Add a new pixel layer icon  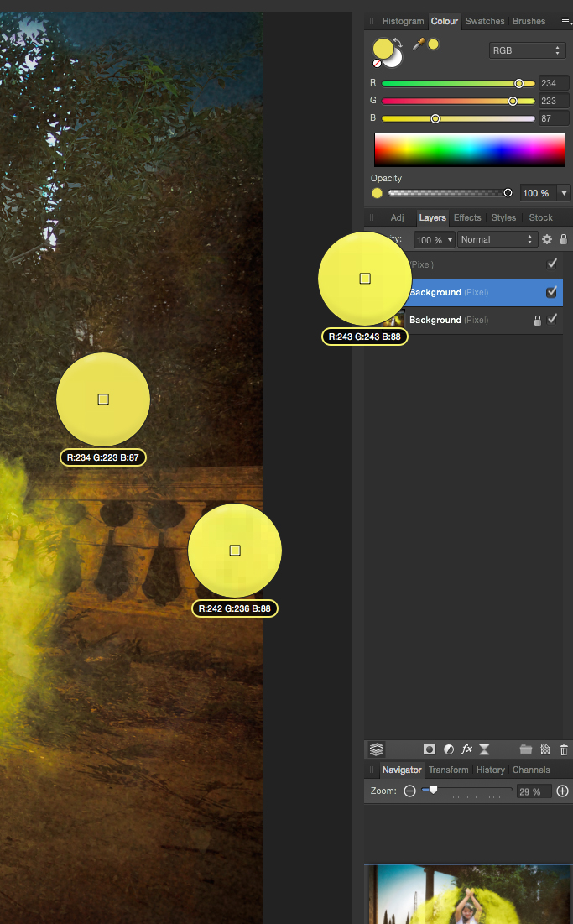pyautogui.click(x=544, y=749)
